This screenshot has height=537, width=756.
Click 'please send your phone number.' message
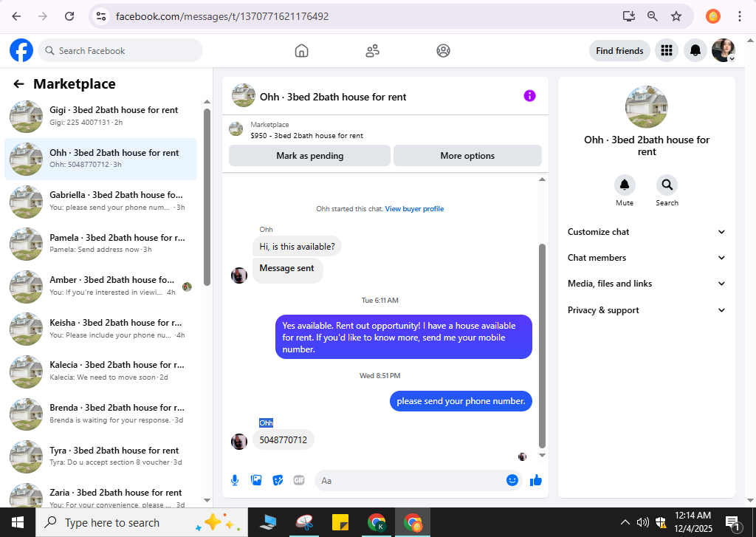[x=461, y=401]
